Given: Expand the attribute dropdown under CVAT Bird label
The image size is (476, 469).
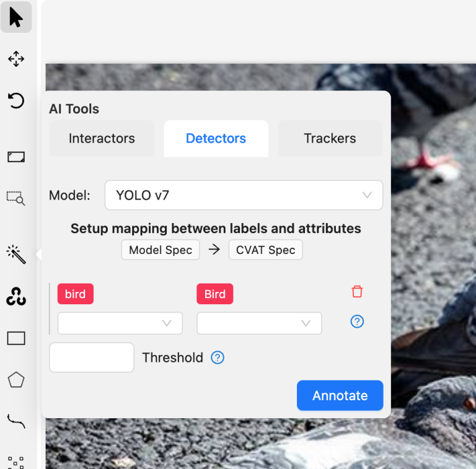Looking at the screenshot, I should coord(259,323).
